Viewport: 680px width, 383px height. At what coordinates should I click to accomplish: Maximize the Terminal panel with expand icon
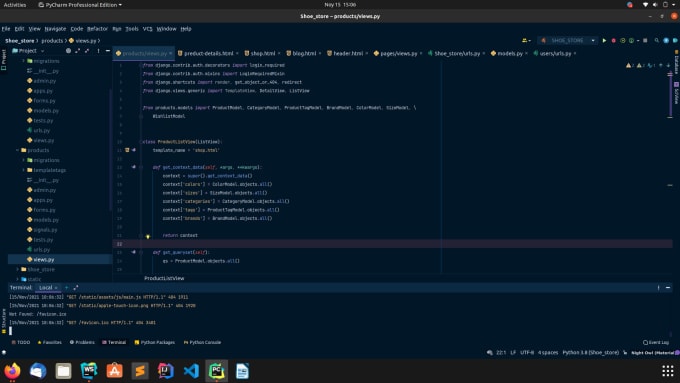tap(76, 288)
